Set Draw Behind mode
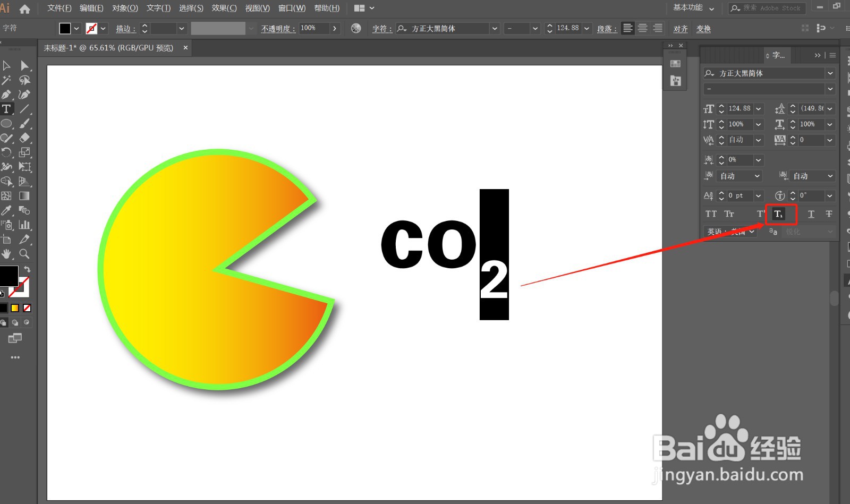 [x=15, y=322]
